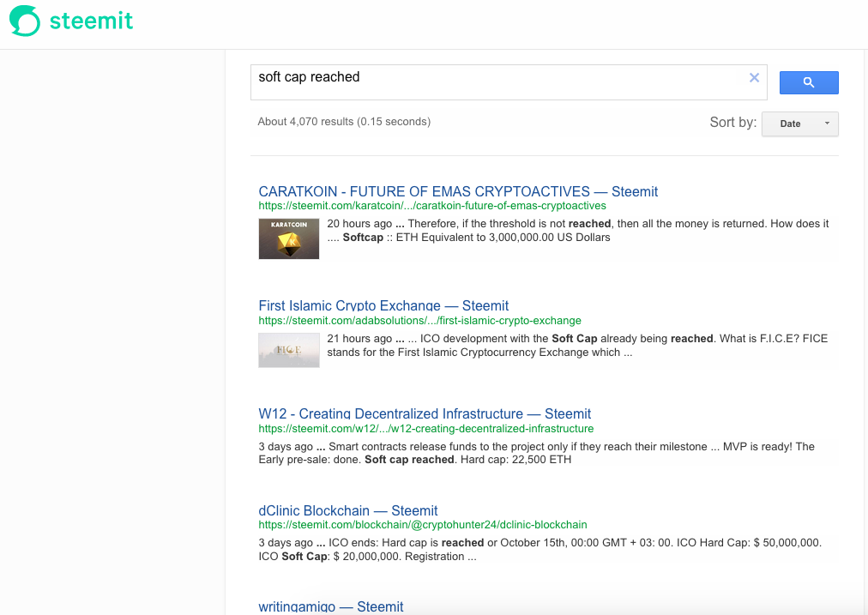Click the first-islamic-crypto-exchange green URL

pos(419,321)
